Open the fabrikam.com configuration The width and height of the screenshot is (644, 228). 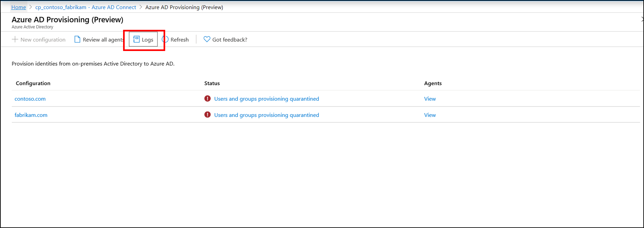tap(31, 115)
